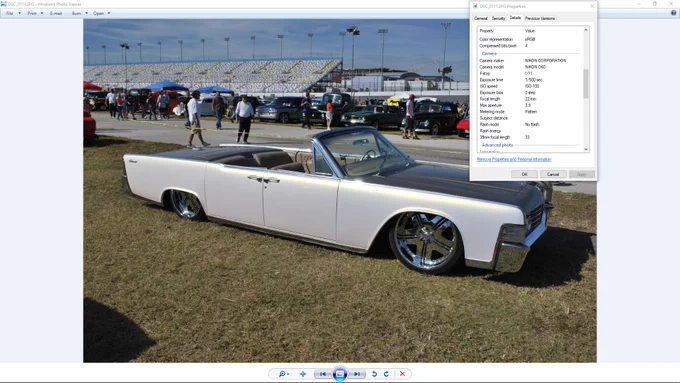Select the Camera maker property row
The height and width of the screenshot is (383, 680).
point(530,61)
